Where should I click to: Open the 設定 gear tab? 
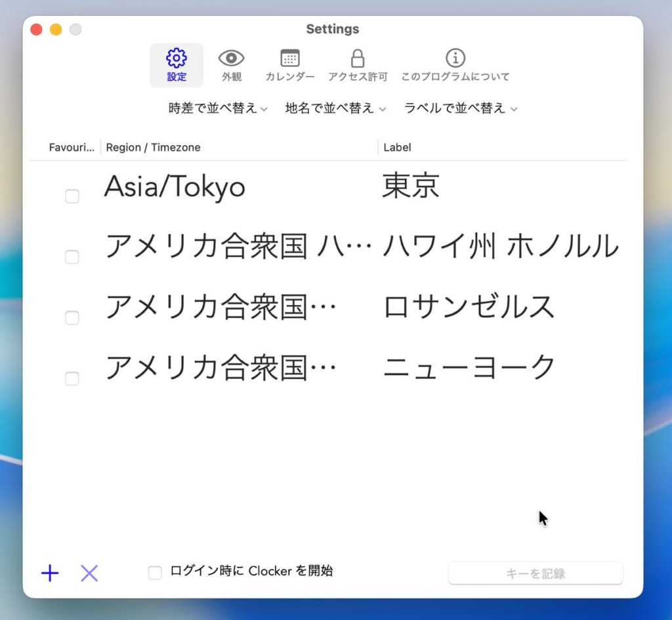pos(176,65)
